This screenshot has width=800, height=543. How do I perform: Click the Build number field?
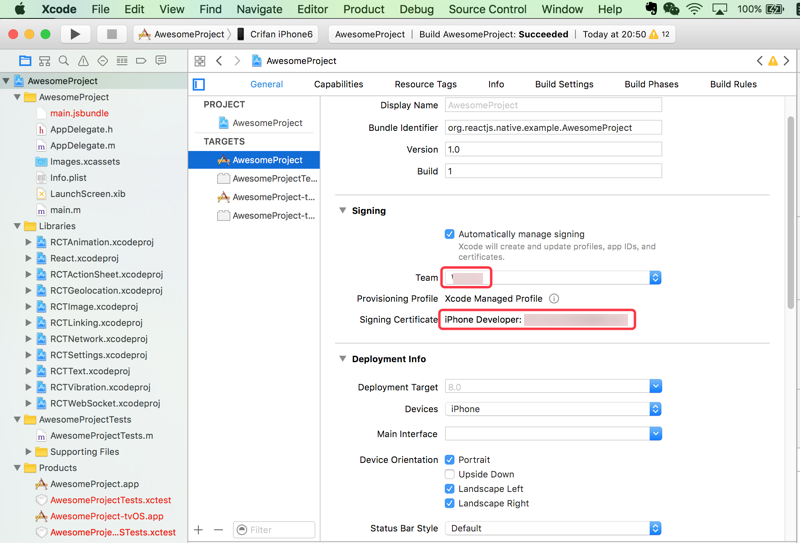553,171
